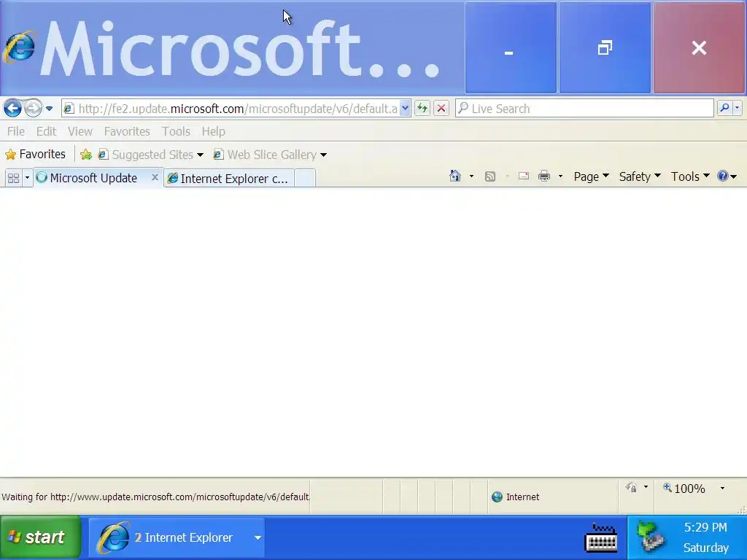
Task: Open the Favorites menu in menu bar
Action: (x=127, y=131)
